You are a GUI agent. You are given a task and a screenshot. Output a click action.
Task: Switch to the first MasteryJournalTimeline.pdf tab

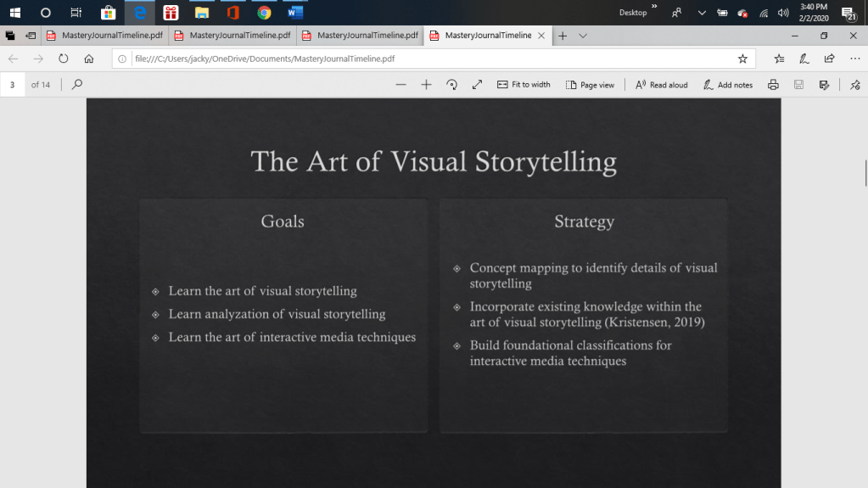[x=103, y=36]
